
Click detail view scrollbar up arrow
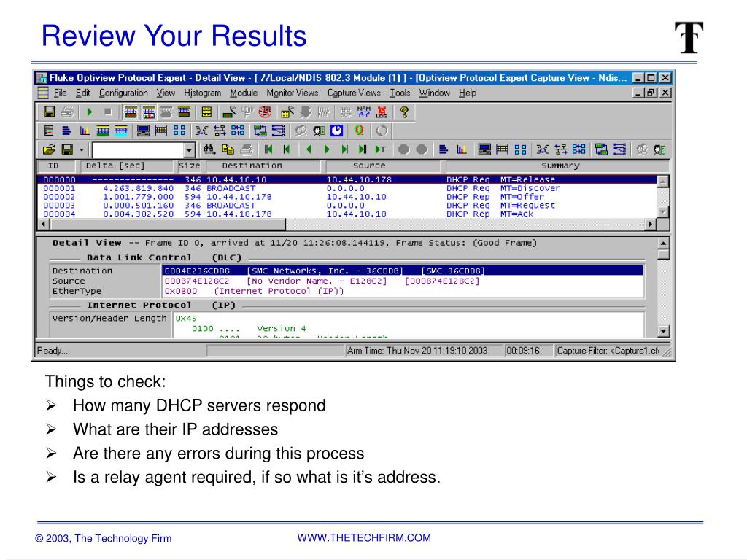click(x=663, y=243)
